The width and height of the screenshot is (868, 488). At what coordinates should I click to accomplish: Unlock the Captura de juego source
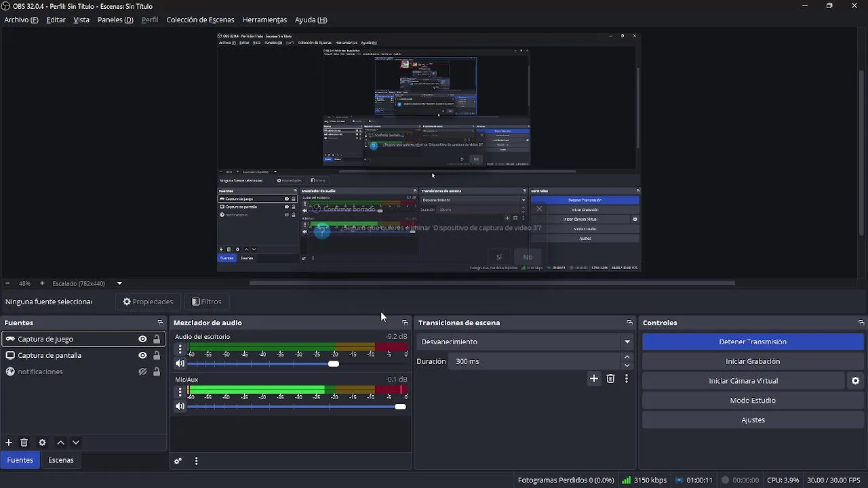coord(157,339)
